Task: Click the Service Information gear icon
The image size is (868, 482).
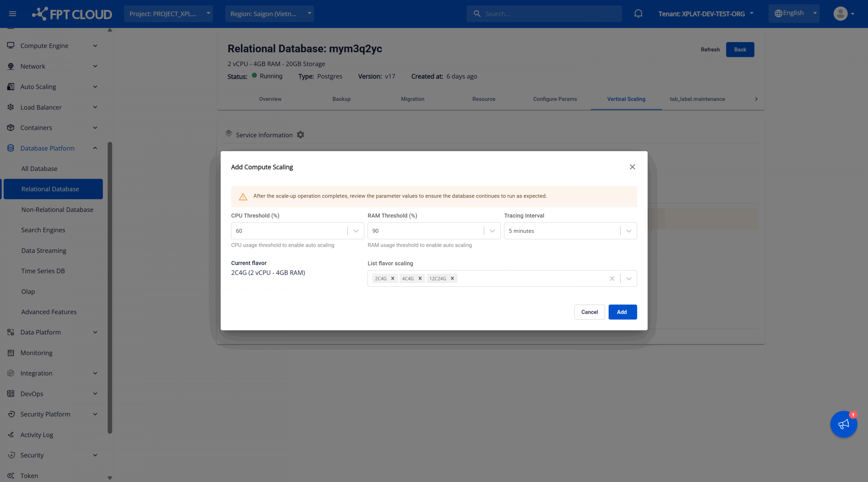Action: [x=300, y=135]
